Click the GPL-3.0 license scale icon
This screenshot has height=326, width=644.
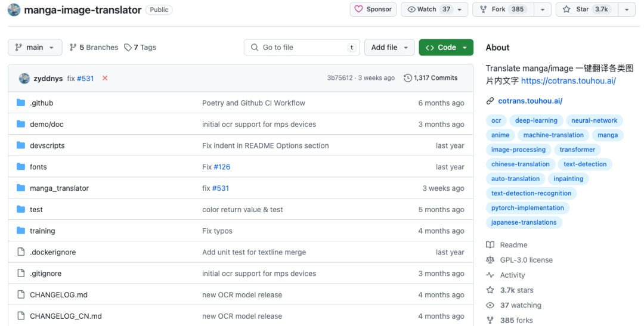(490, 260)
